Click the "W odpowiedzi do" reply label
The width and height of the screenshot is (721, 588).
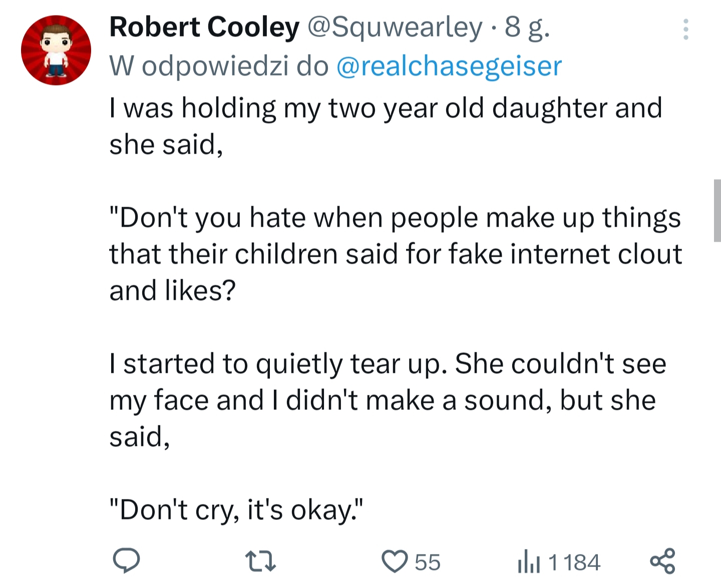click(x=219, y=66)
